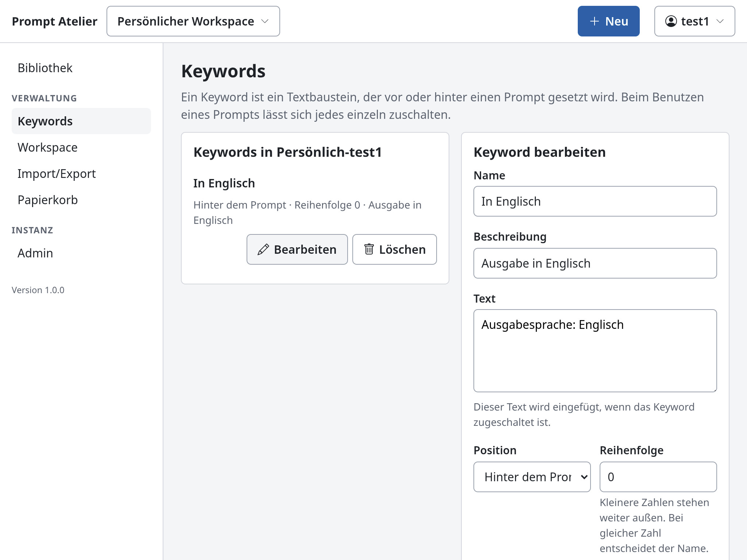Select Keywords in the sidebar

(x=81, y=121)
